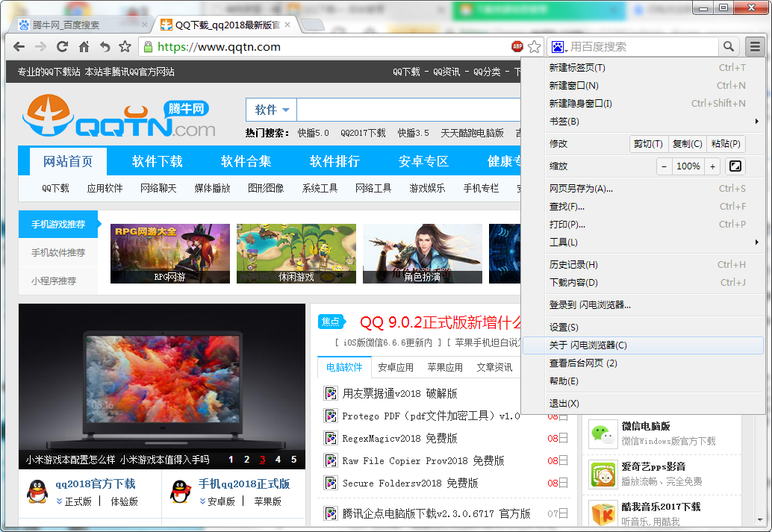This screenshot has width=772, height=532.
Task: Click the magnifier search button
Action: point(729,47)
